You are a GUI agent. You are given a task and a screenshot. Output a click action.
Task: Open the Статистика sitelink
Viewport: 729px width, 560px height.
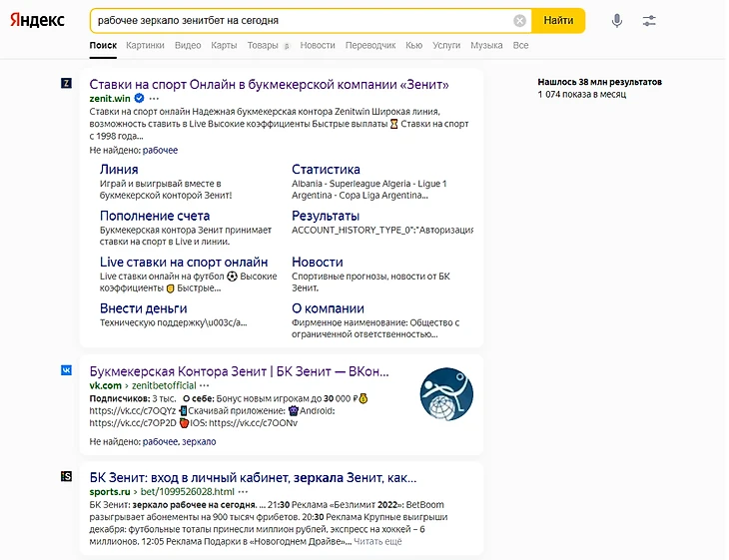pos(326,169)
